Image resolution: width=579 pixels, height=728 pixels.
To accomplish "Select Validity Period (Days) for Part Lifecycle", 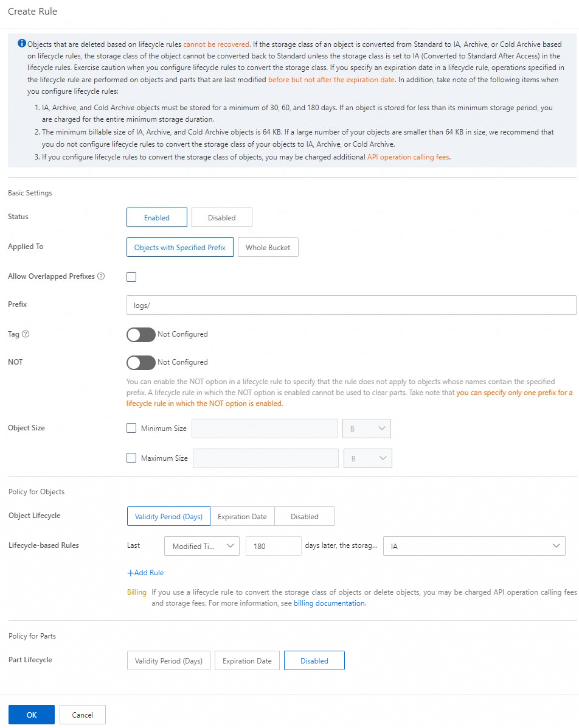I will 168,660.
